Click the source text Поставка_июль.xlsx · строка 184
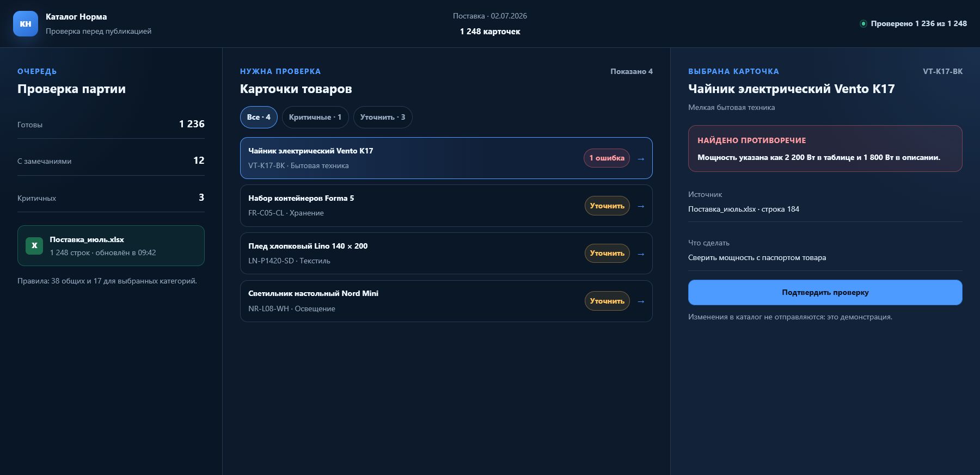This screenshot has width=980, height=475. pyautogui.click(x=744, y=209)
